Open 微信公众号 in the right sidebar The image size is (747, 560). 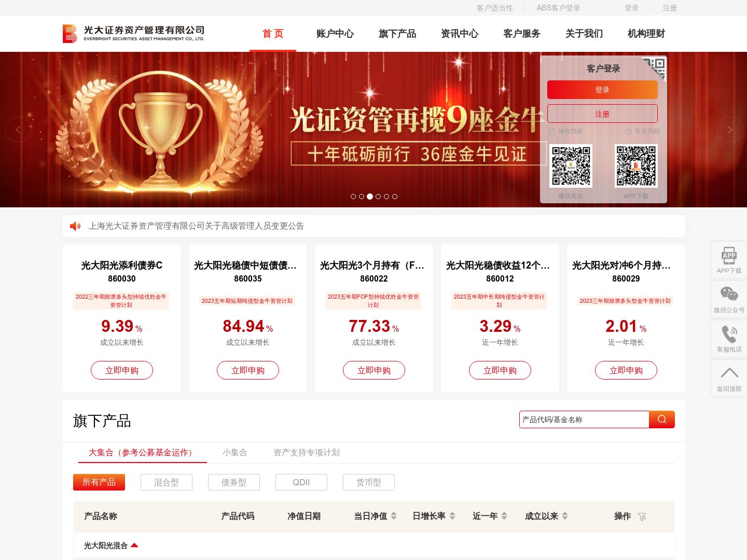tap(729, 300)
